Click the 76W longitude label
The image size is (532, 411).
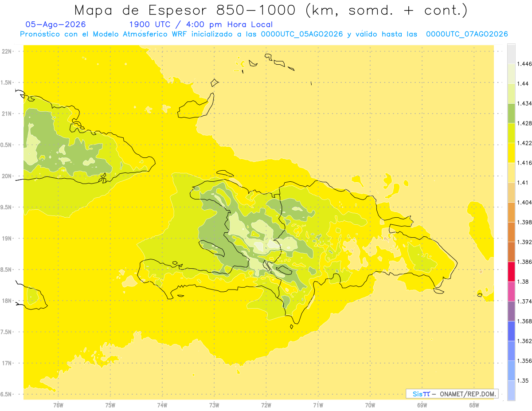coord(58,405)
